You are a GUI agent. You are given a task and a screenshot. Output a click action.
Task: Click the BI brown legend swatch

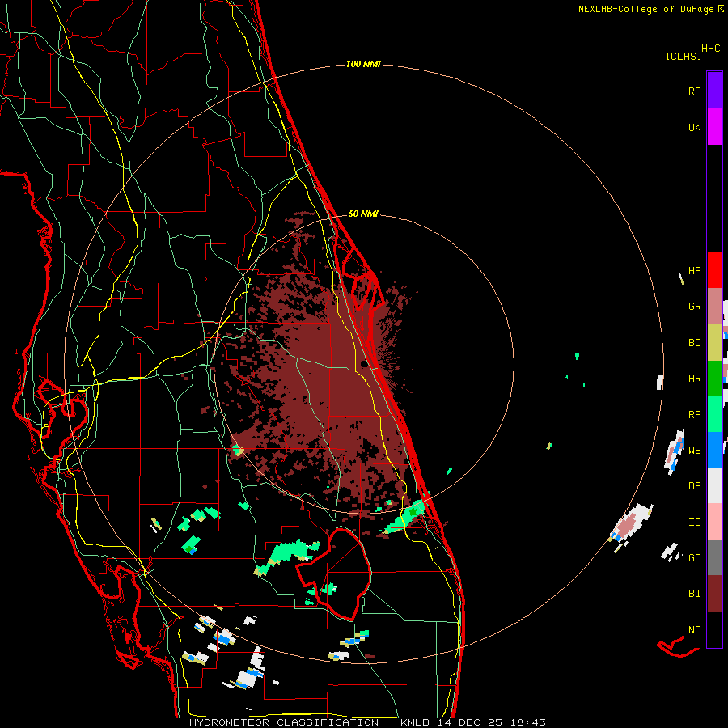click(714, 594)
